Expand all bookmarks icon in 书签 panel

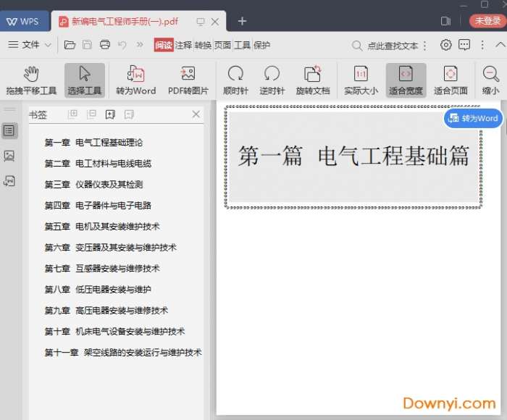pos(72,114)
